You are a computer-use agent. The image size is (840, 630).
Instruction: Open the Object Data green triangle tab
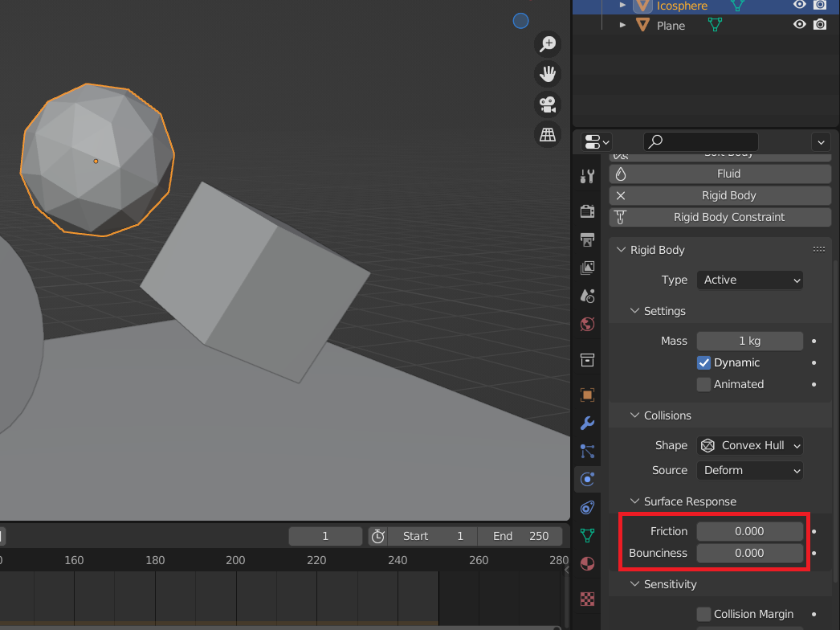pos(587,535)
